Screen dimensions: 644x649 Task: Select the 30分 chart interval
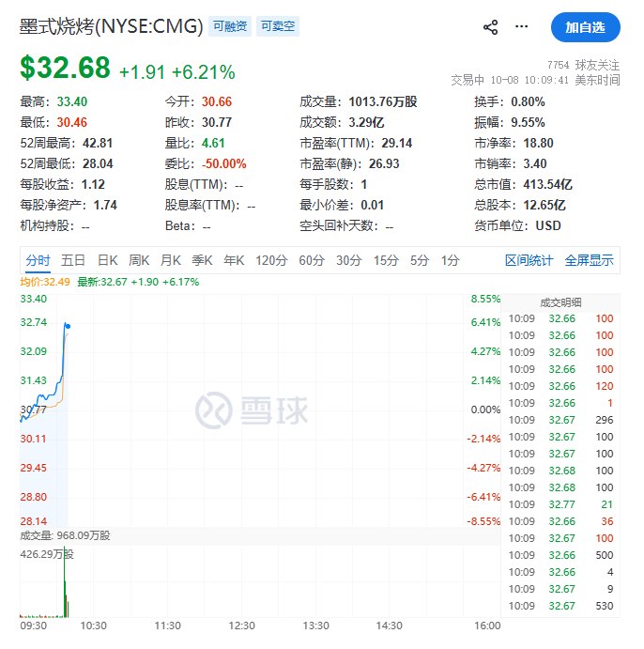[x=349, y=260]
